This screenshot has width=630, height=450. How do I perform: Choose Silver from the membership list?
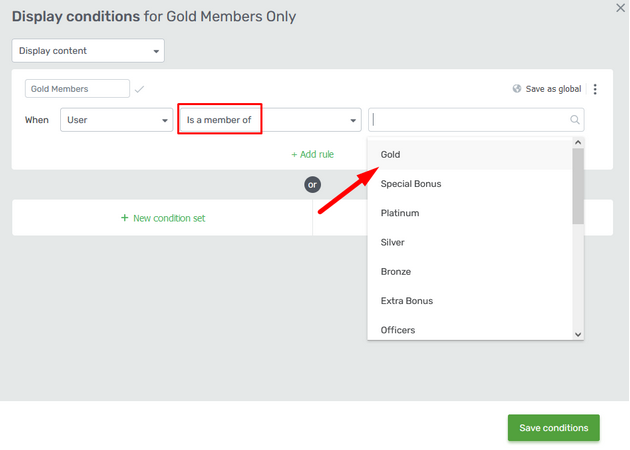coord(470,242)
